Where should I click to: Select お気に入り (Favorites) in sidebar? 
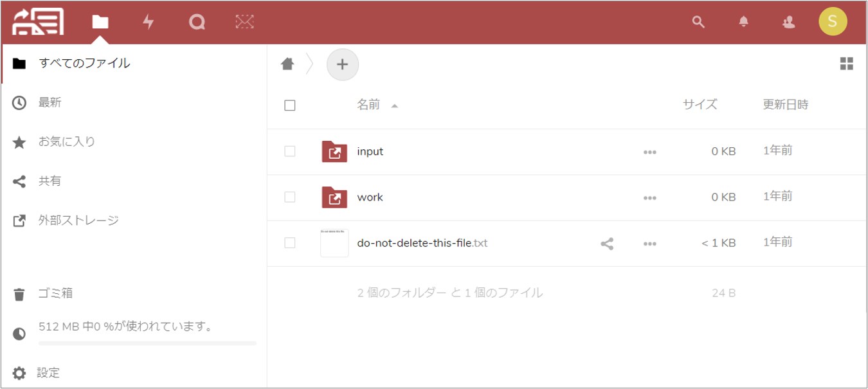pos(66,142)
